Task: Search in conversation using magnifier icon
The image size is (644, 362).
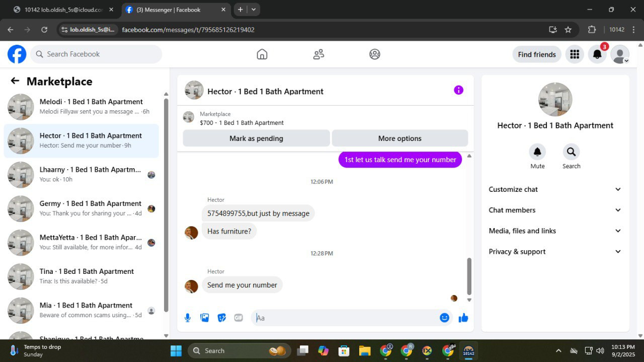Action: (571, 152)
